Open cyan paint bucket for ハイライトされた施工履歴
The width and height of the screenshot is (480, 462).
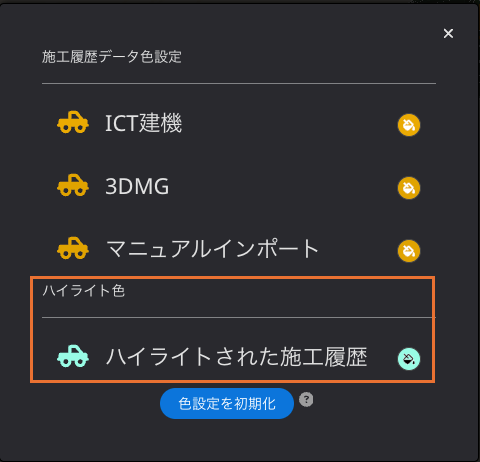pyautogui.click(x=409, y=359)
